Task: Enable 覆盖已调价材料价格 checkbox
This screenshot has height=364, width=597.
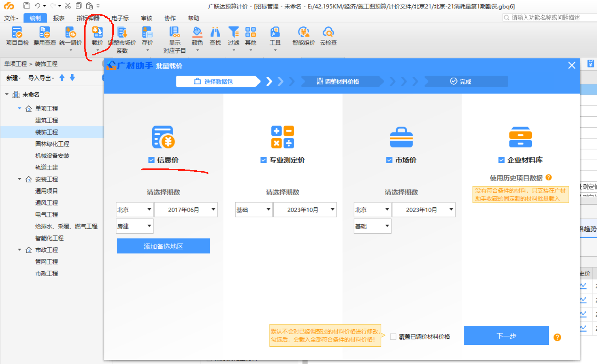Action: (393, 336)
